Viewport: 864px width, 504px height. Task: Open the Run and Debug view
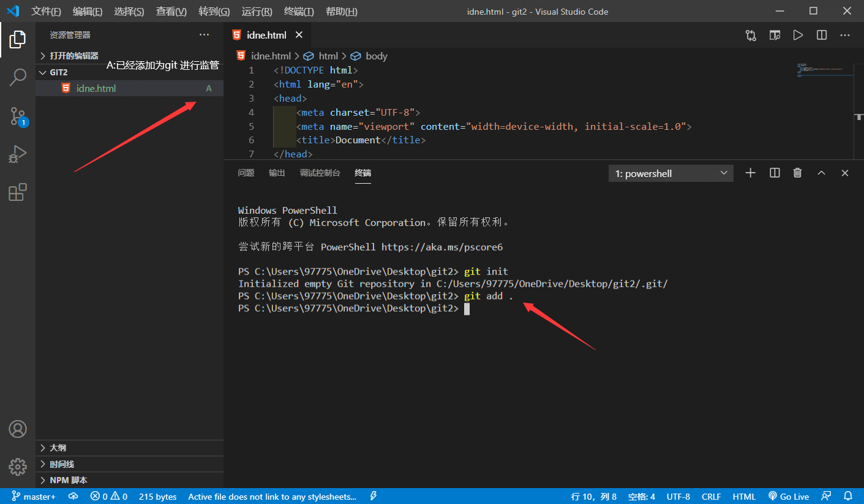pos(18,154)
